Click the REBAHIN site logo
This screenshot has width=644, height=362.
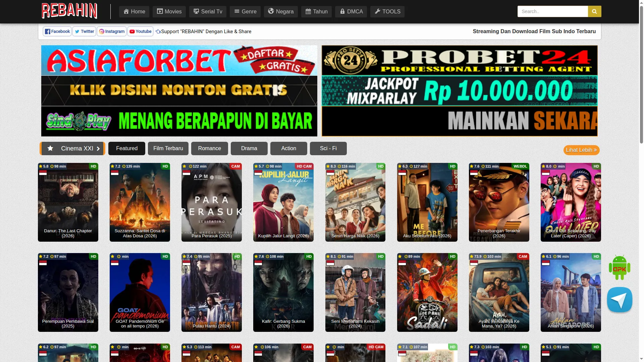tap(69, 11)
